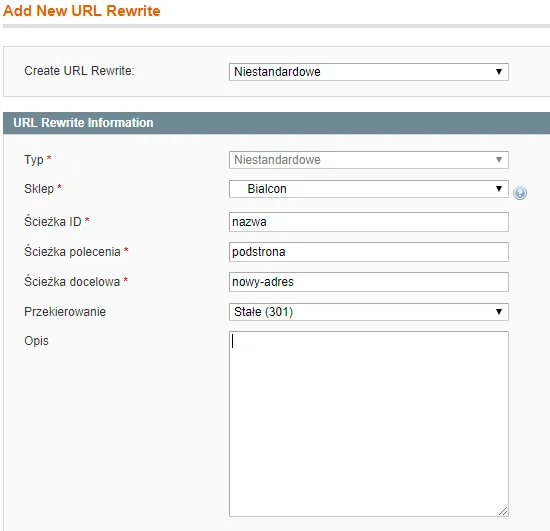The image size is (550, 531).
Task: Click the Create URL Rewrite label
Action: (x=79, y=71)
